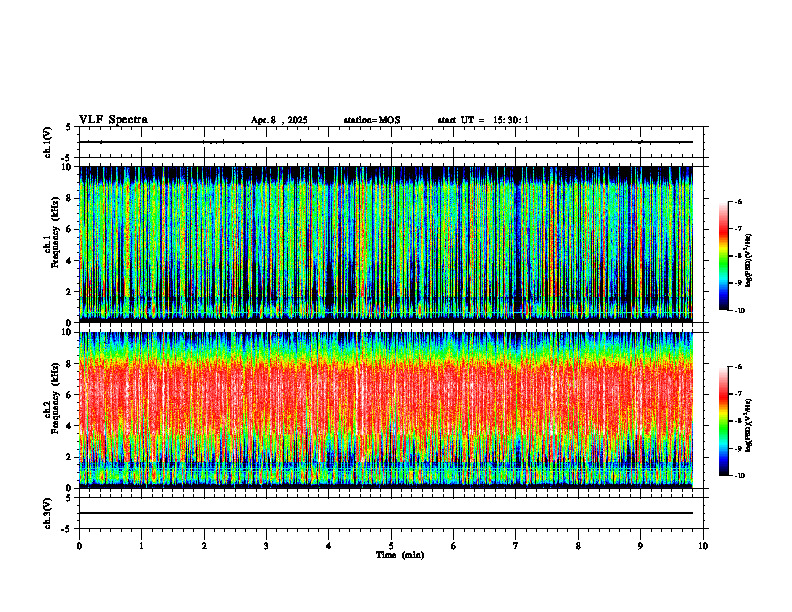
Task: Click time axis tick label "7"
Action: click(x=516, y=546)
